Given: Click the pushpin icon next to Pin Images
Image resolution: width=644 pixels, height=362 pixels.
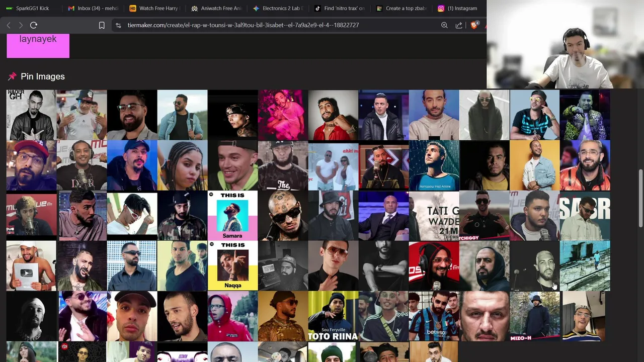Looking at the screenshot, I should click(12, 76).
